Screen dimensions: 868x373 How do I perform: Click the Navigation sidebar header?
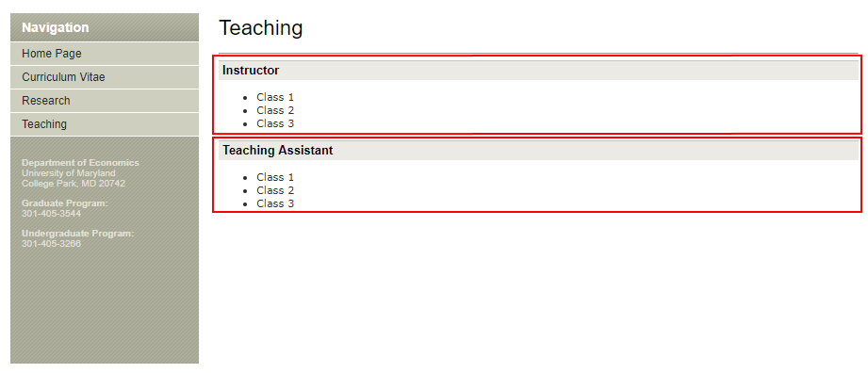(104, 27)
